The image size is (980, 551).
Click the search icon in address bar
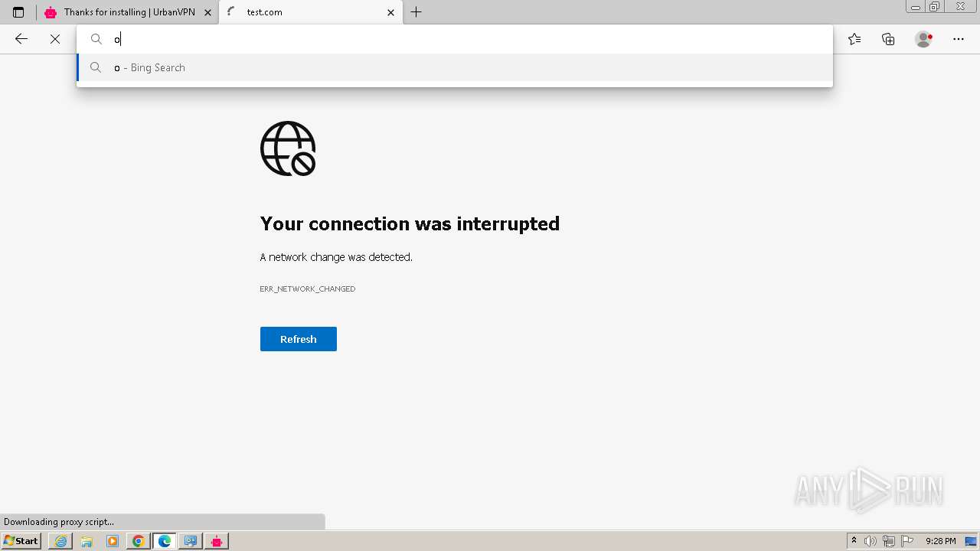pos(96,39)
